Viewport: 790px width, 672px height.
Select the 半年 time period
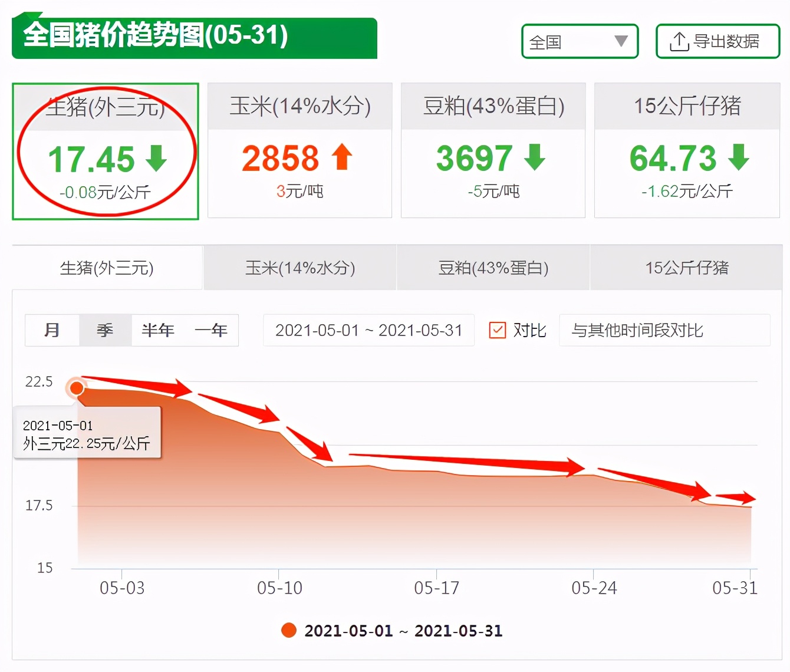(157, 330)
